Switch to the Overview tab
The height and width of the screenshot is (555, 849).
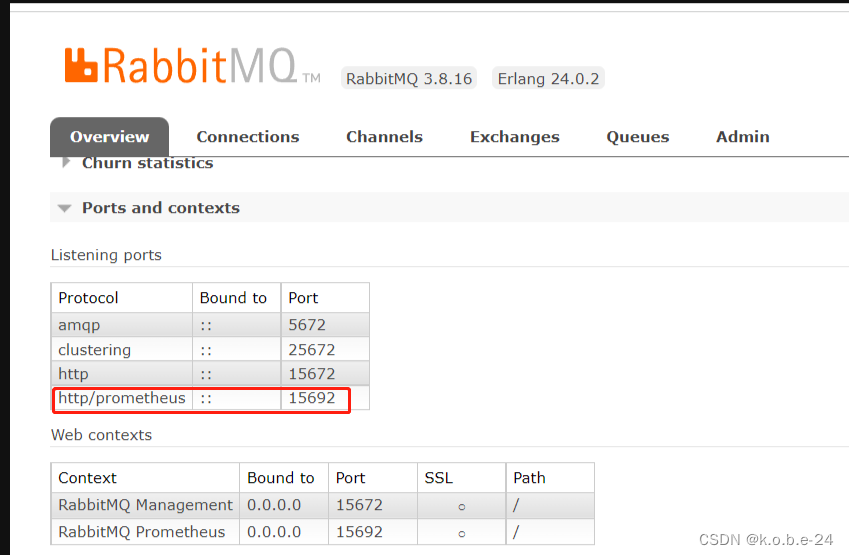click(x=109, y=137)
